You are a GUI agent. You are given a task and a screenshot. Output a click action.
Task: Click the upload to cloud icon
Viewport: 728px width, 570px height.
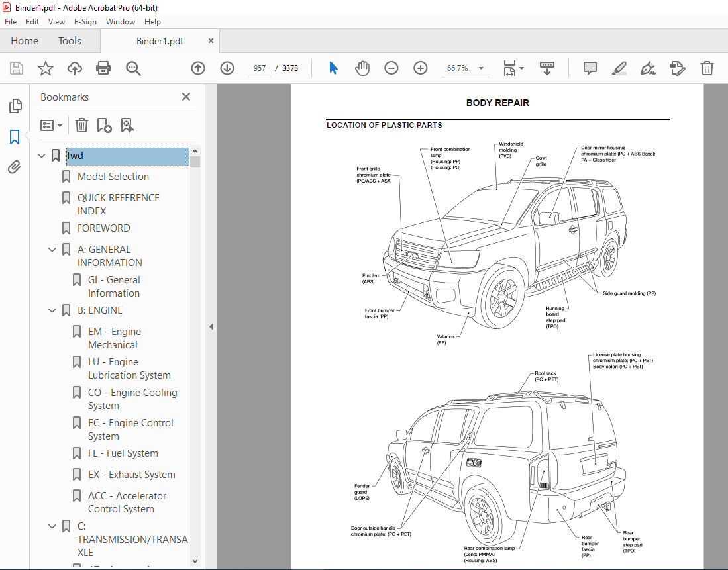(x=74, y=68)
